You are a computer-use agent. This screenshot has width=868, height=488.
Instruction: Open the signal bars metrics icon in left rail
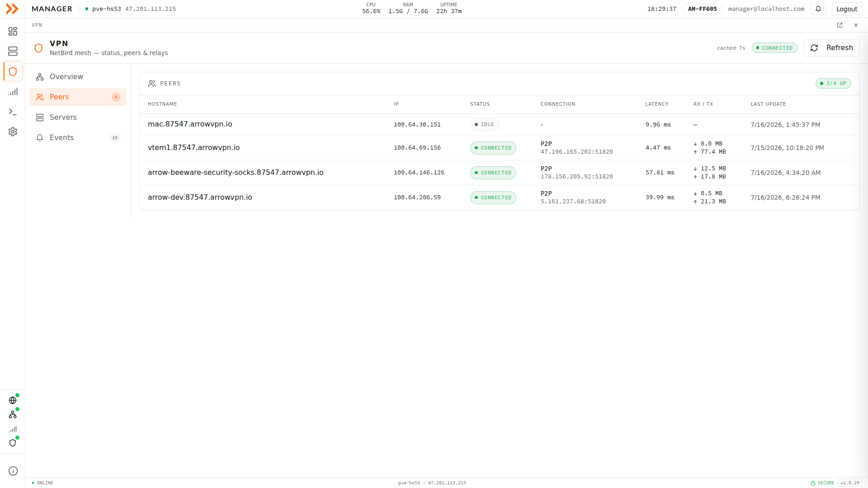13,92
